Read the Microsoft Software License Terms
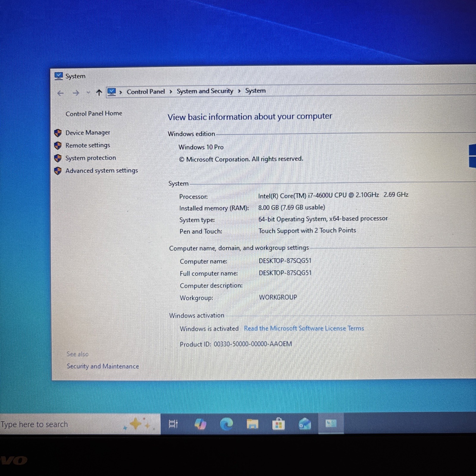 [304, 328]
